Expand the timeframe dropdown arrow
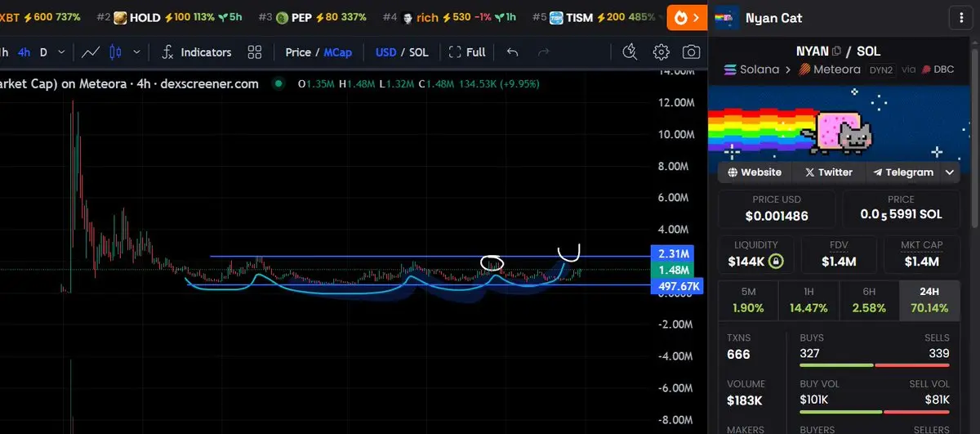 tap(62, 52)
